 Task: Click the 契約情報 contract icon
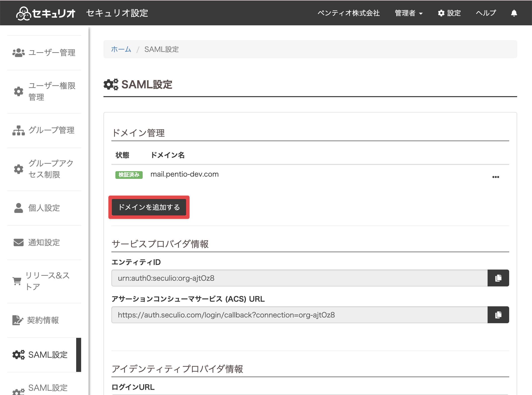[x=18, y=320]
